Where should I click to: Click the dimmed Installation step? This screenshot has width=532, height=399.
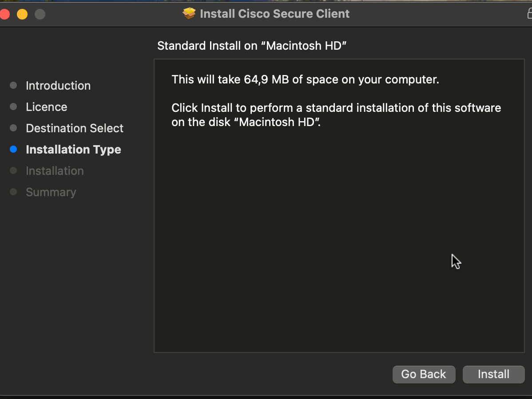55,171
